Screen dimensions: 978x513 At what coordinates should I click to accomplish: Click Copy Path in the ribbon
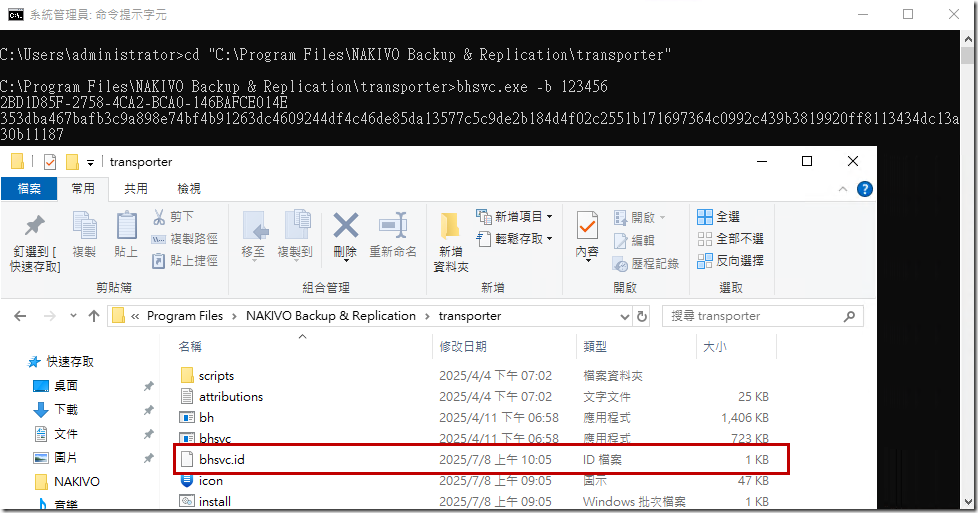click(x=185, y=239)
